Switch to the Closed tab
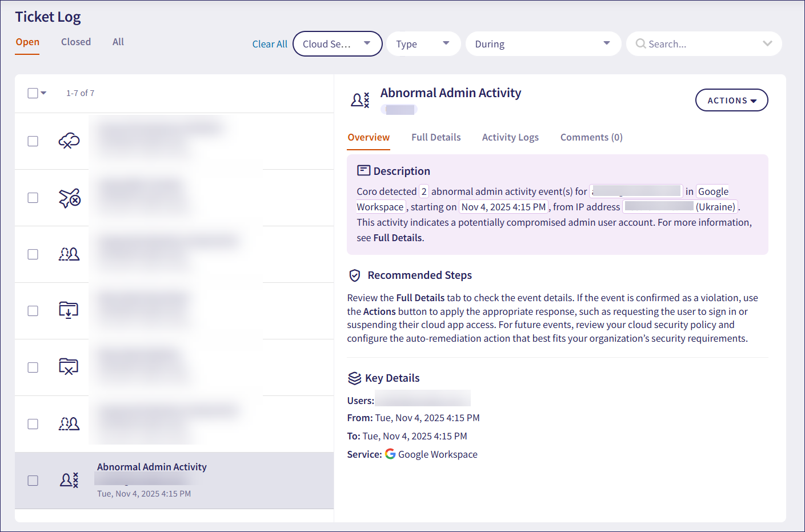805x532 pixels. tap(75, 41)
